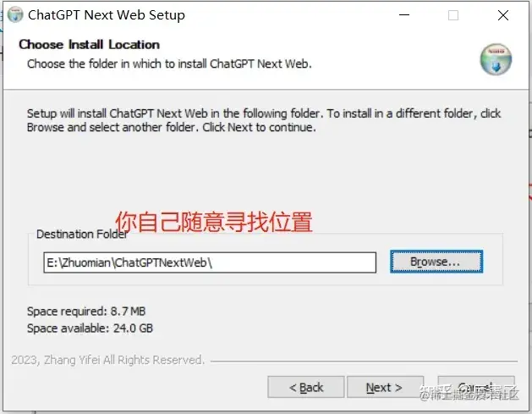Click the "ChatGPT Next Web Setup" title text
532x414 pixels.
(x=107, y=15)
